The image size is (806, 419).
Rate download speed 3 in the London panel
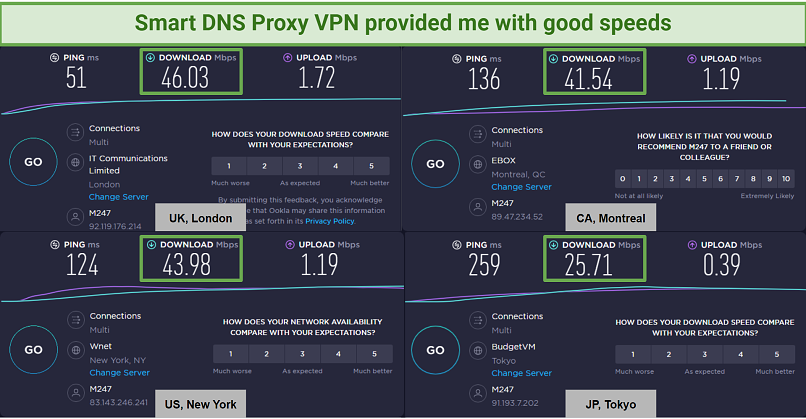(300, 166)
